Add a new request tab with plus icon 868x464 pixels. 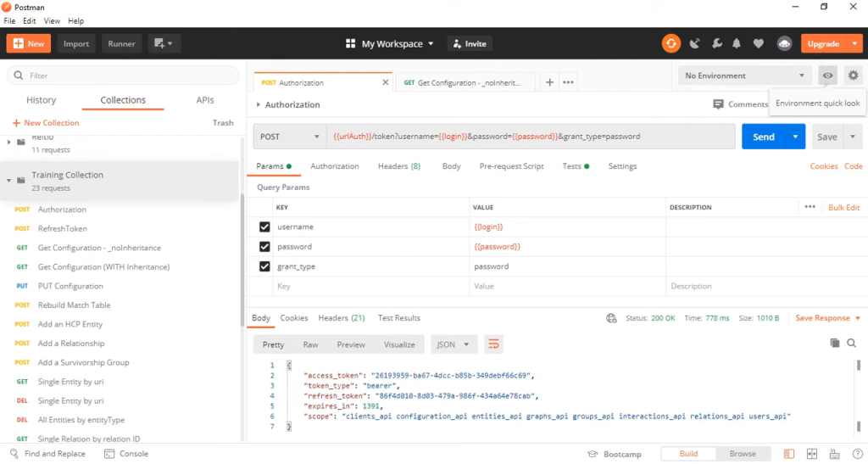point(549,82)
